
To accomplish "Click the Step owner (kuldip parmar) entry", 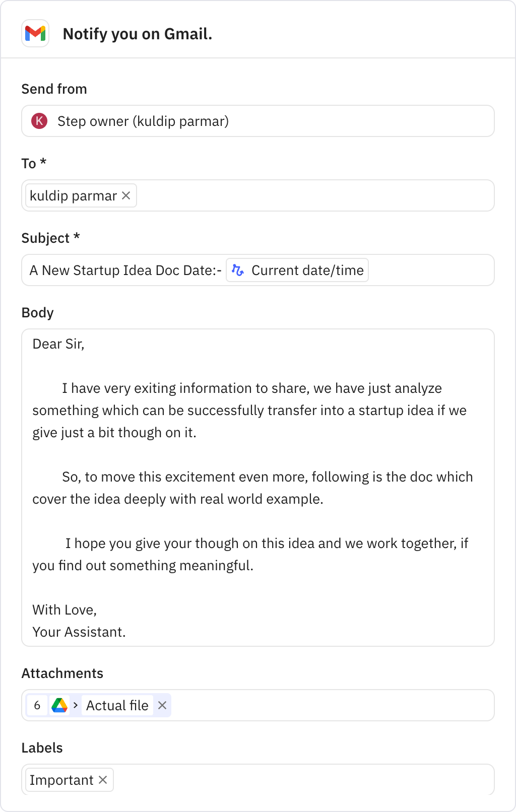I will coord(143,121).
